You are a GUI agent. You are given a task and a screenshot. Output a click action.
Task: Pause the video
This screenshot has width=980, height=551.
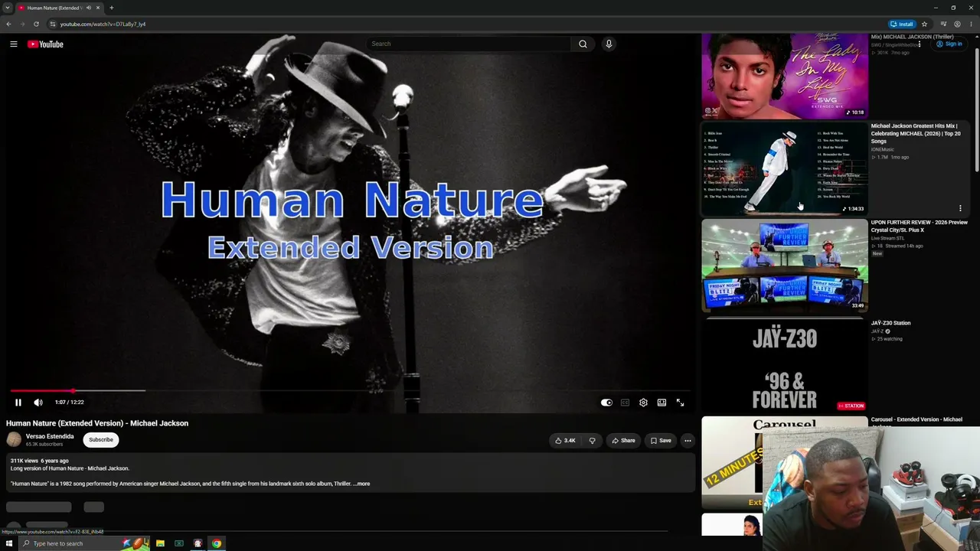(18, 403)
